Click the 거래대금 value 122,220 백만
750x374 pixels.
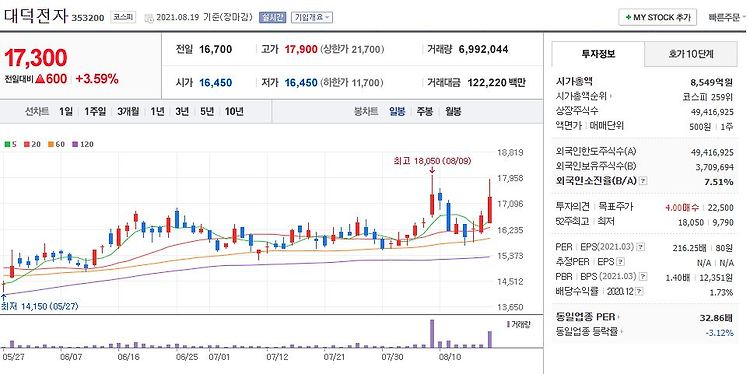496,83
